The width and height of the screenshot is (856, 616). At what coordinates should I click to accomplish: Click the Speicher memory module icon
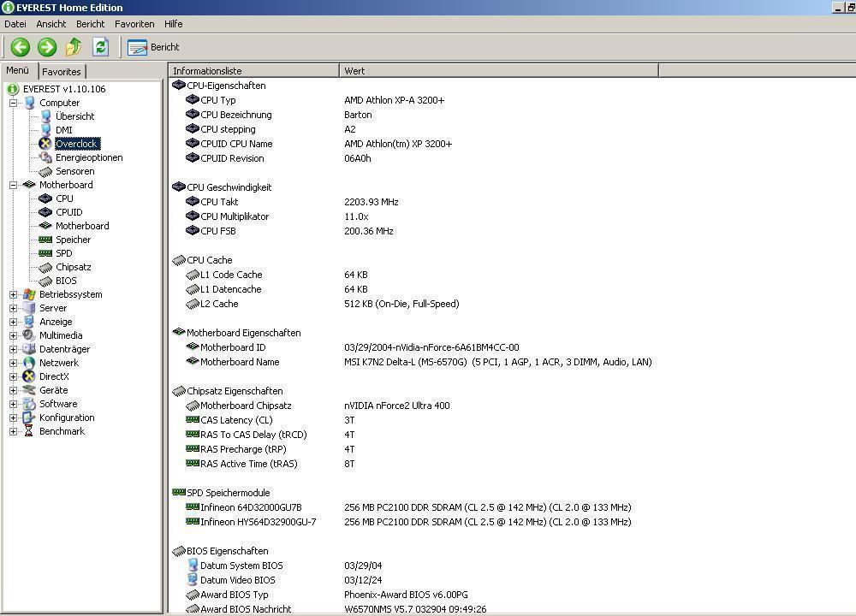coord(45,240)
